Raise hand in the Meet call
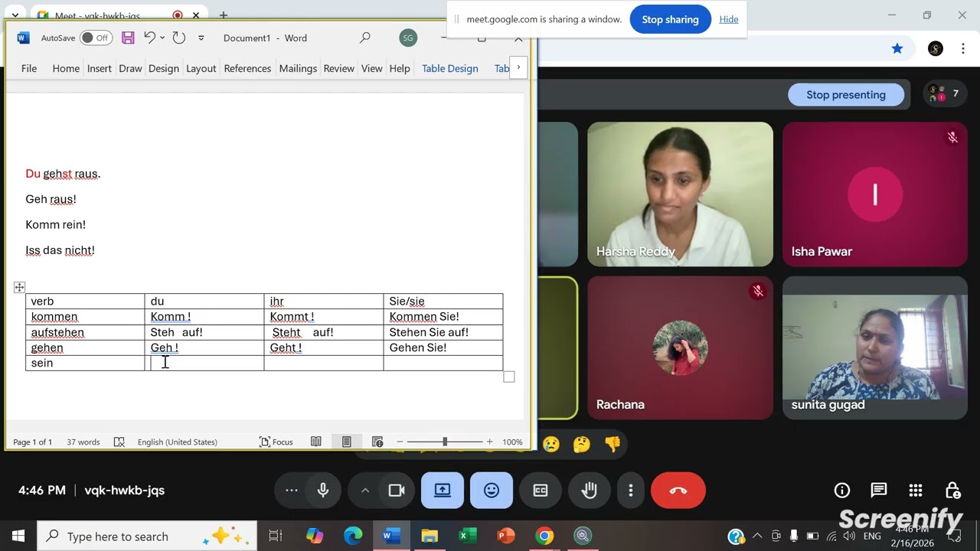Screen dimensions: 980x551 pos(590,491)
